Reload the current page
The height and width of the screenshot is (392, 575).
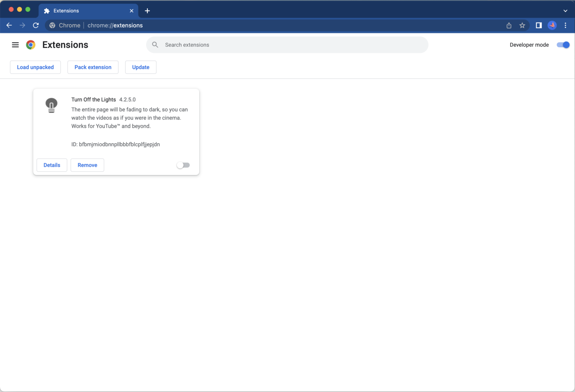tap(36, 25)
